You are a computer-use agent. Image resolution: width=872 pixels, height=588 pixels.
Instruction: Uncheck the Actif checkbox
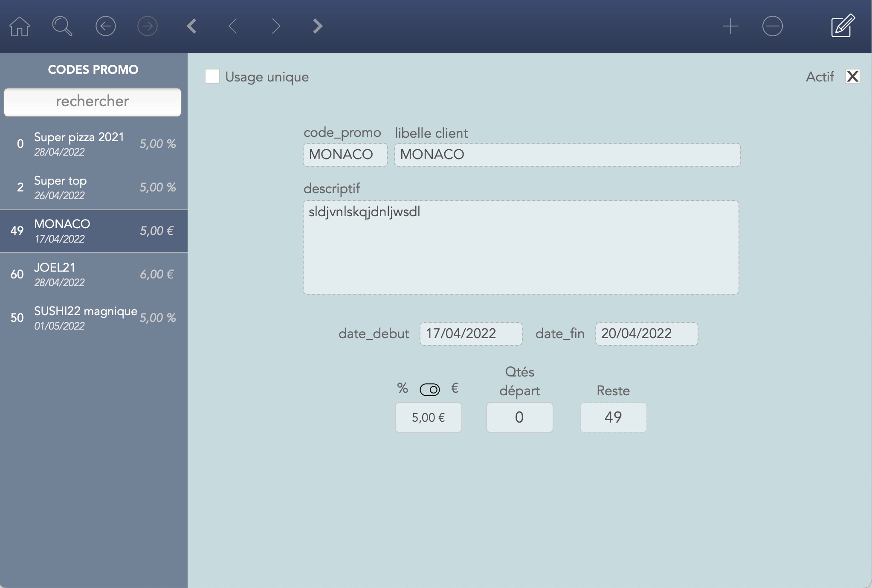852,77
